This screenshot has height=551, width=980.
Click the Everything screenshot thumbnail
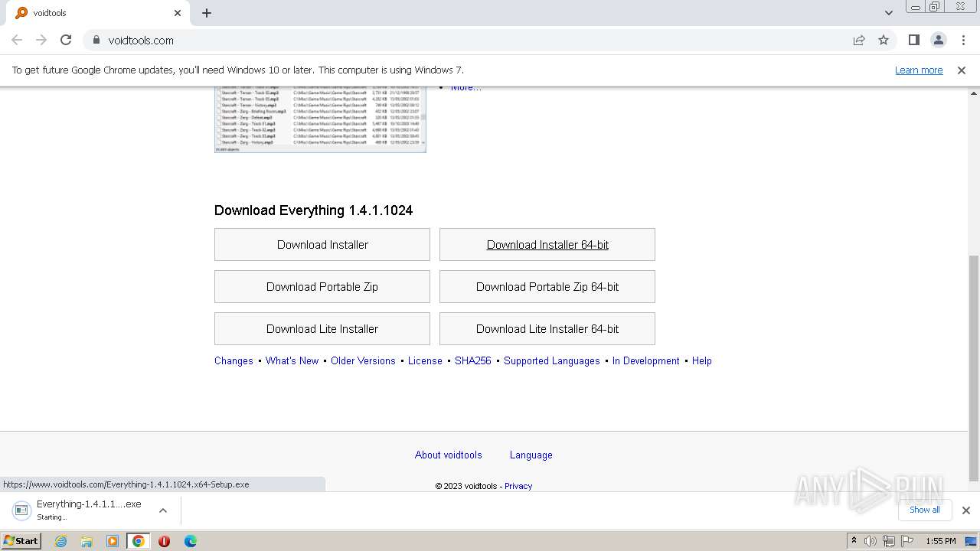coord(320,119)
